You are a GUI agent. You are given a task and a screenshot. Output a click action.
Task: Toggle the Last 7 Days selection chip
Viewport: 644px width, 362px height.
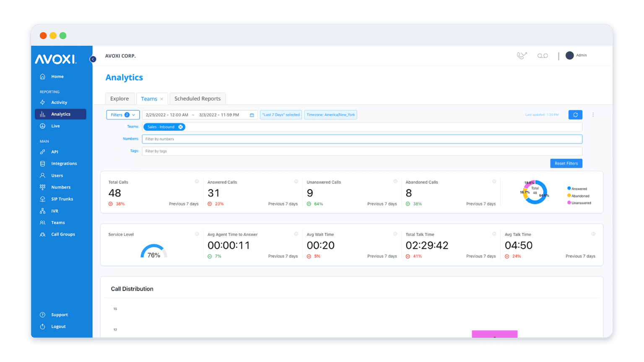click(280, 114)
